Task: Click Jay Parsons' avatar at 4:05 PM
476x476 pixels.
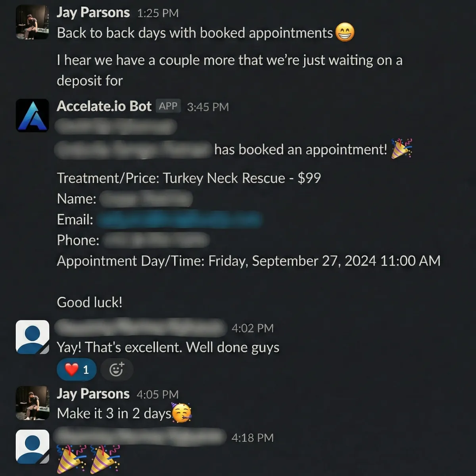Action: [x=33, y=403]
